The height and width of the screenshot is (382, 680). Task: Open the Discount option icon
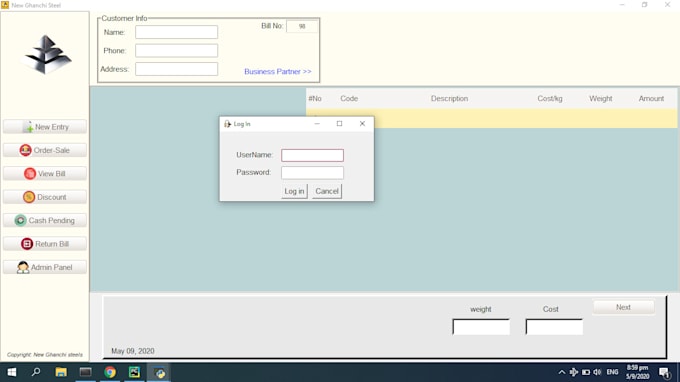(x=29, y=197)
